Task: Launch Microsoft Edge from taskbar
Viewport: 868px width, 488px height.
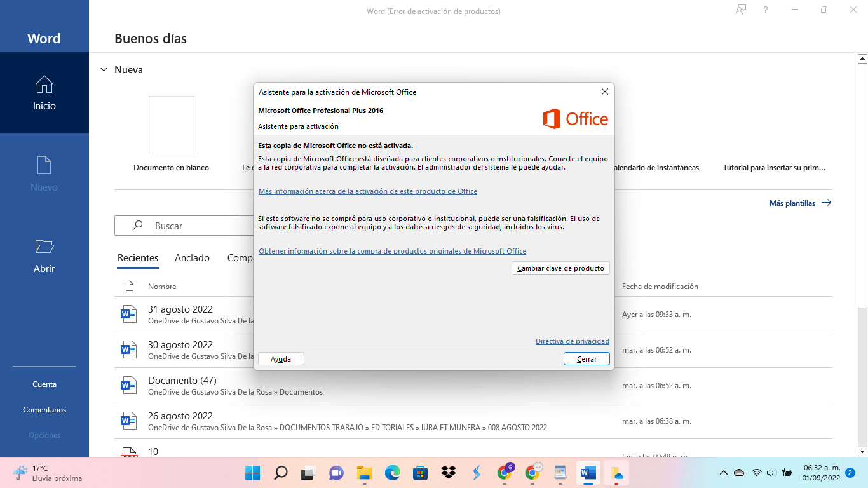Action: point(392,473)
